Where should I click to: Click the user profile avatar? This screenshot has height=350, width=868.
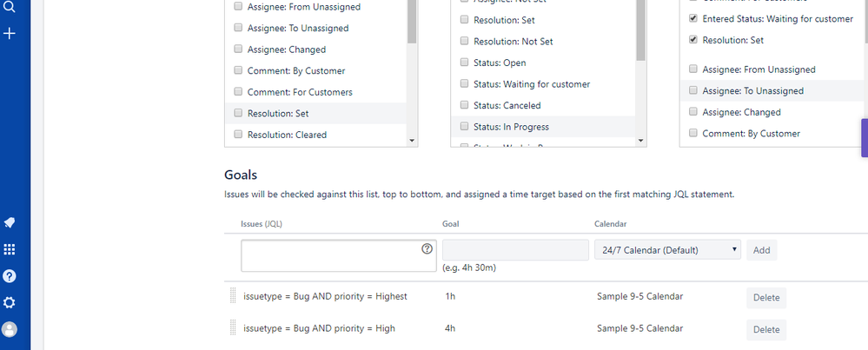10,329
